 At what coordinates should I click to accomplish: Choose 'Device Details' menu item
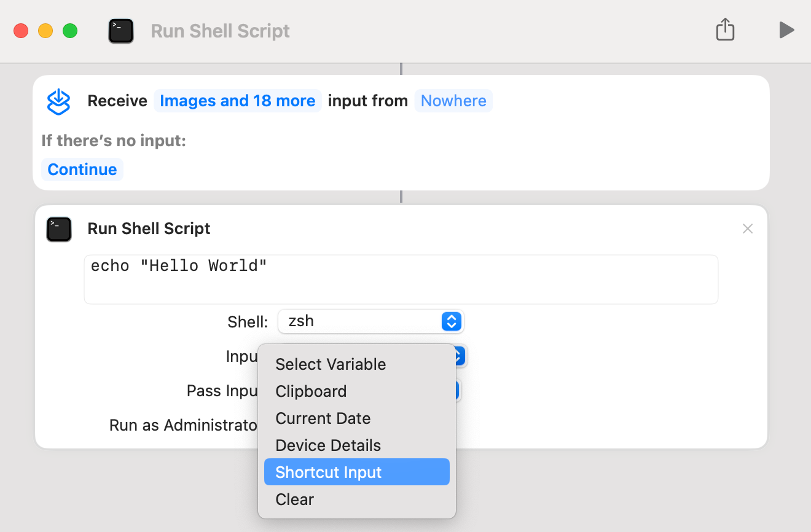[x=328, y=445]
